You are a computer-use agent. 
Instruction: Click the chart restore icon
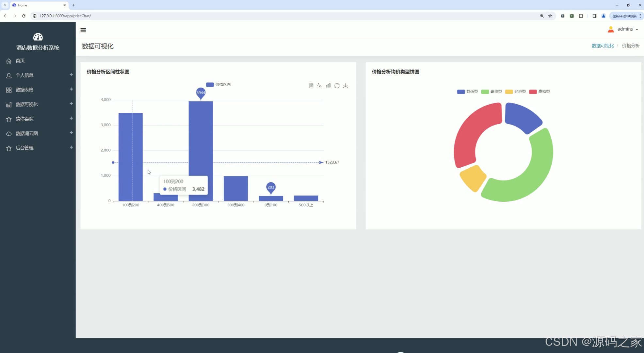337,86
